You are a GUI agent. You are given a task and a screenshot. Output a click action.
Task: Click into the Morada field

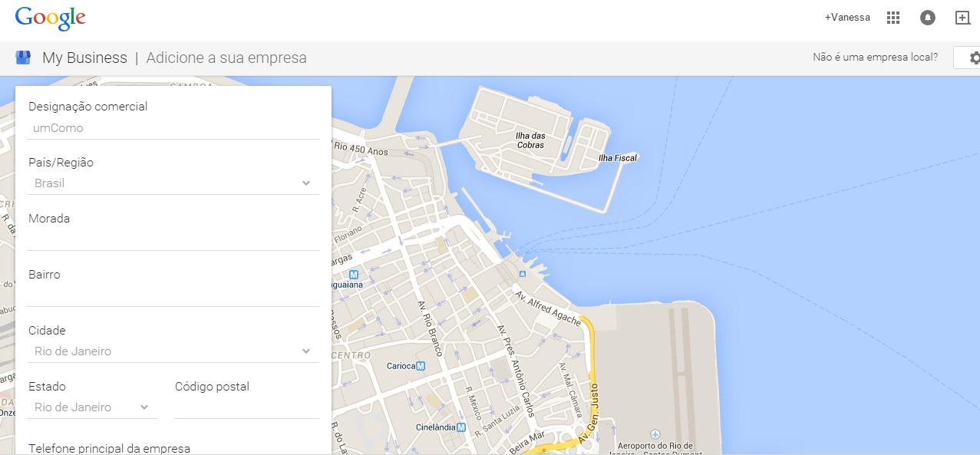coord(173,239)
